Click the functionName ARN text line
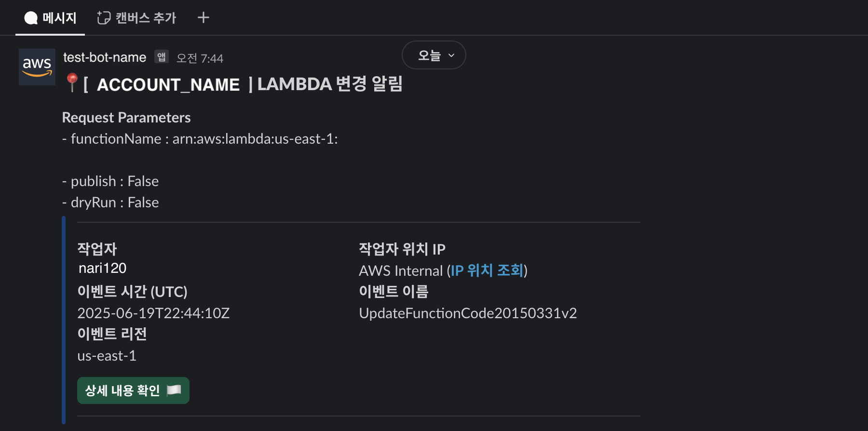Image resolution: width=868 pixels, height=431 pixels. point(200,139)
